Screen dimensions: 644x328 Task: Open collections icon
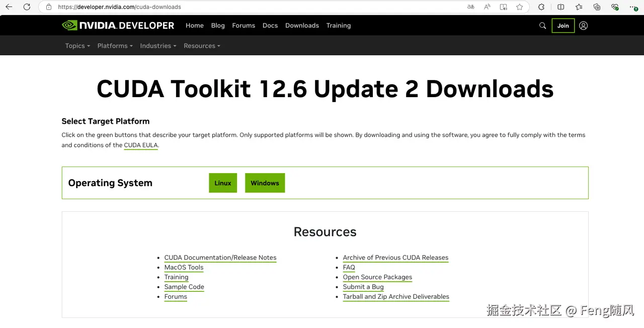[x=597, y=7]
